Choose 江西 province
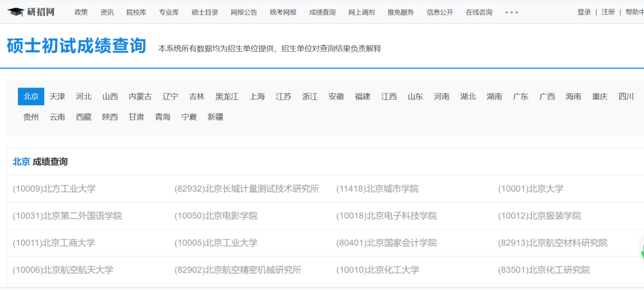The height and width of the screenshot is (290, 644). coord(389,97)
